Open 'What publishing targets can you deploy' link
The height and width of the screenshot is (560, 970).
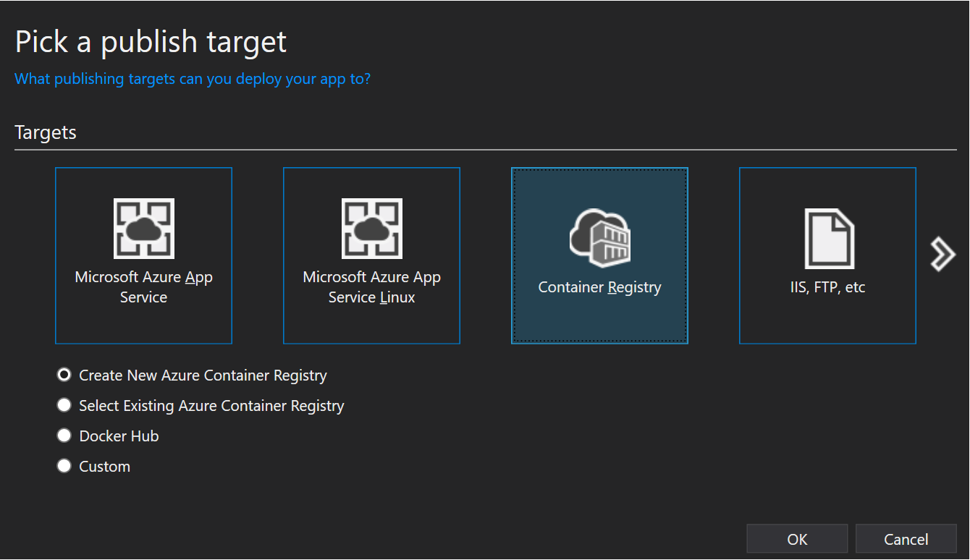193,78
